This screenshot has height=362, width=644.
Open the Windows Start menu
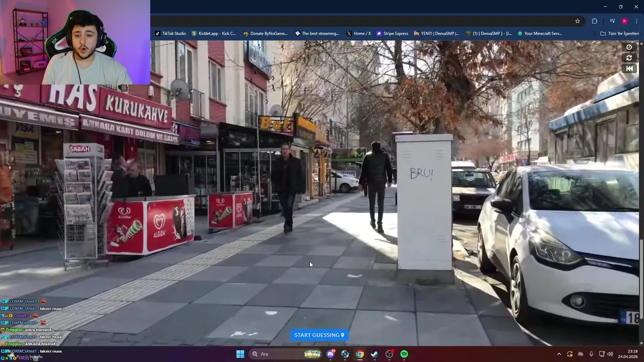(240, 354)
